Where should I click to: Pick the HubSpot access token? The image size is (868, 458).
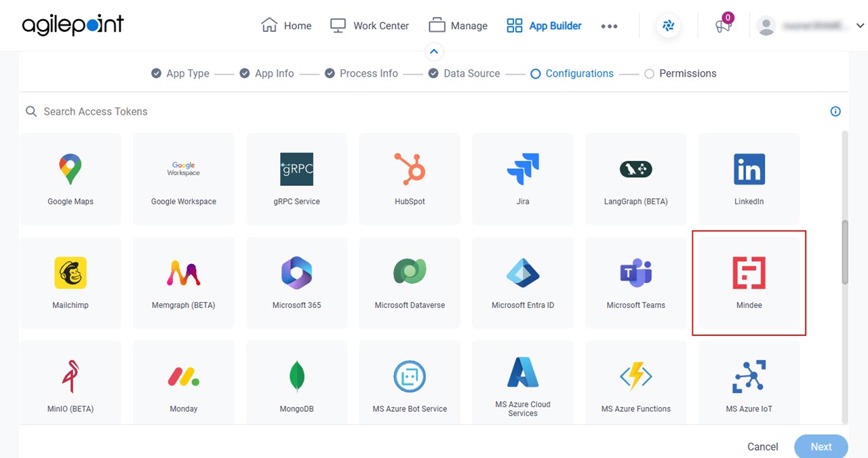410,179
